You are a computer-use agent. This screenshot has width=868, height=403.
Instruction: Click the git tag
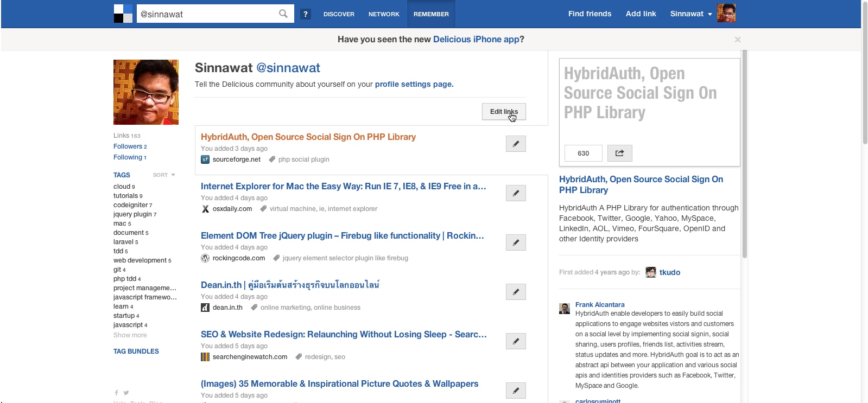119,270
